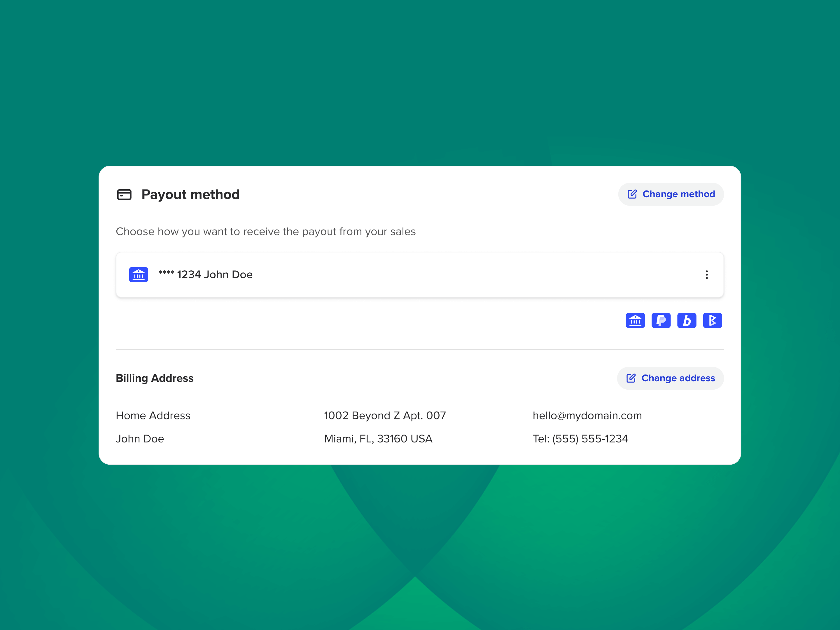This screenshot has height=630, width=840.
Task: Click the hello@mydomain.com email address
Action: 587,415
